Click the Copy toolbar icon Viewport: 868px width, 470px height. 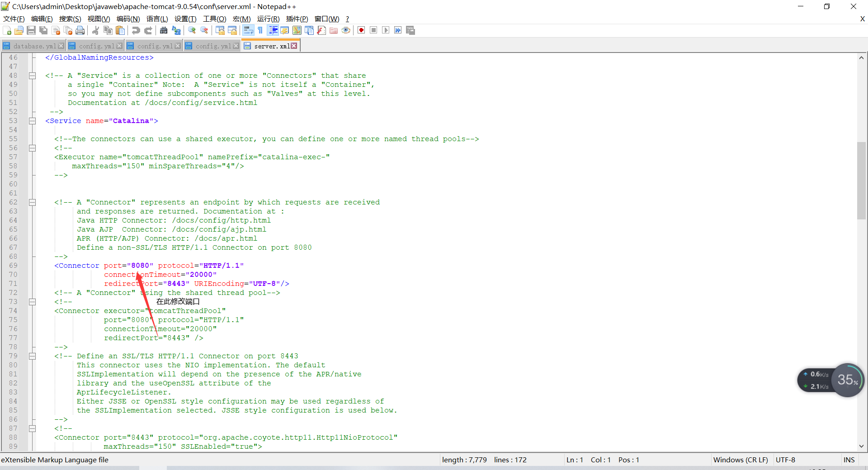coord(108,30)
